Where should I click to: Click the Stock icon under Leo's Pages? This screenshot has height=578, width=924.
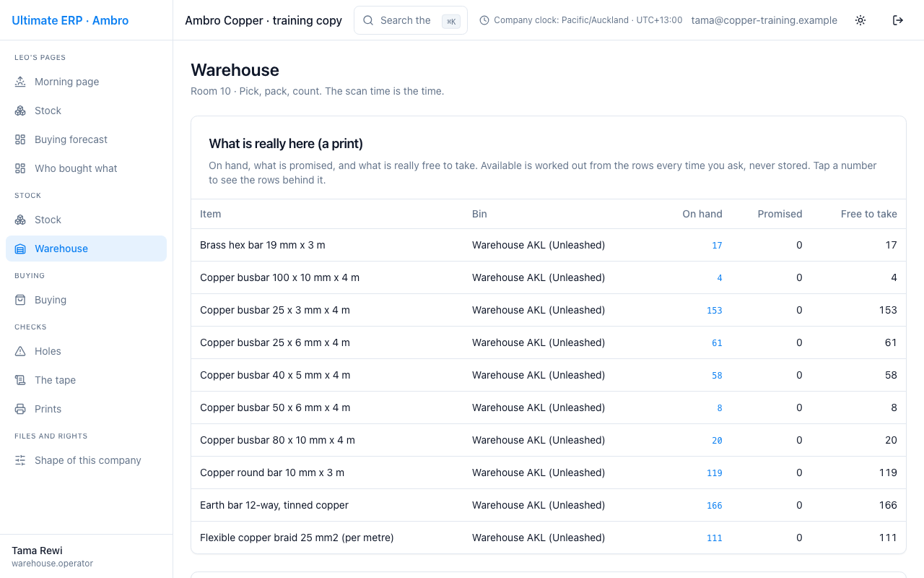(x=20, y=111)
